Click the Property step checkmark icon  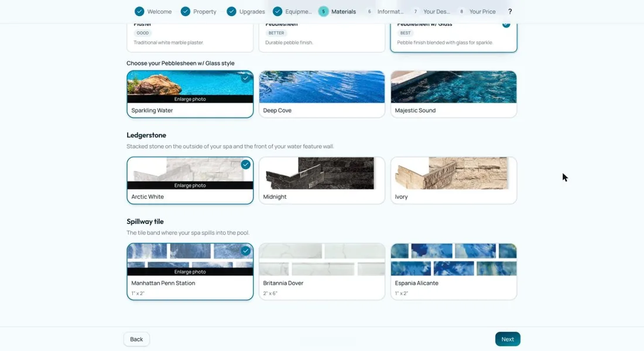(x=186, y=12)
